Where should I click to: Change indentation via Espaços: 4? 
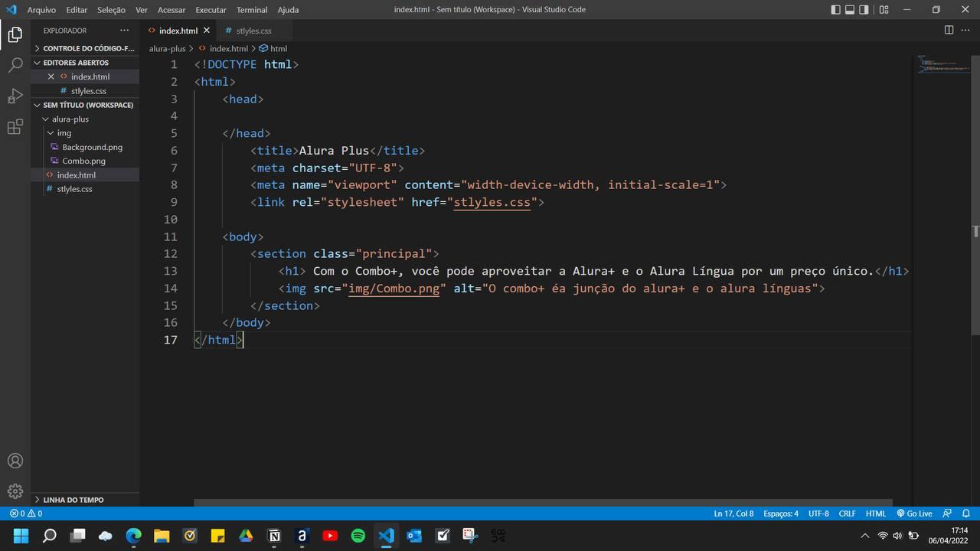(781, 514)
